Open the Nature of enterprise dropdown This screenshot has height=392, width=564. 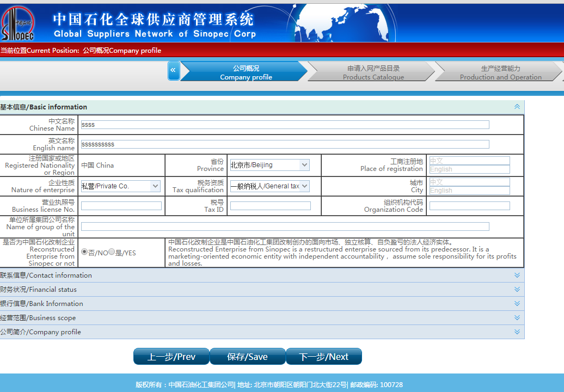pos(120,186)
